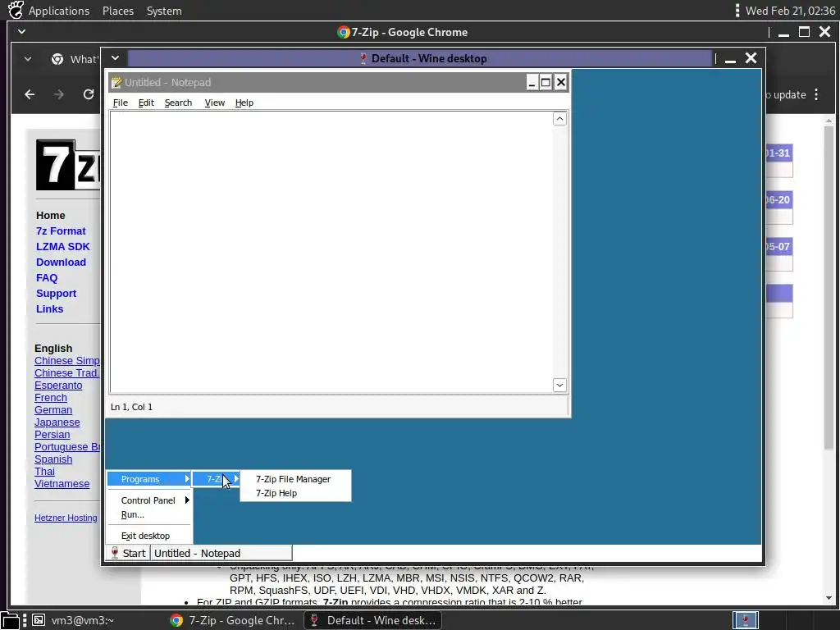Click the Wine glass icon on Start button
The height and width of the screenshot is (630, 840).
coord(114,553)
